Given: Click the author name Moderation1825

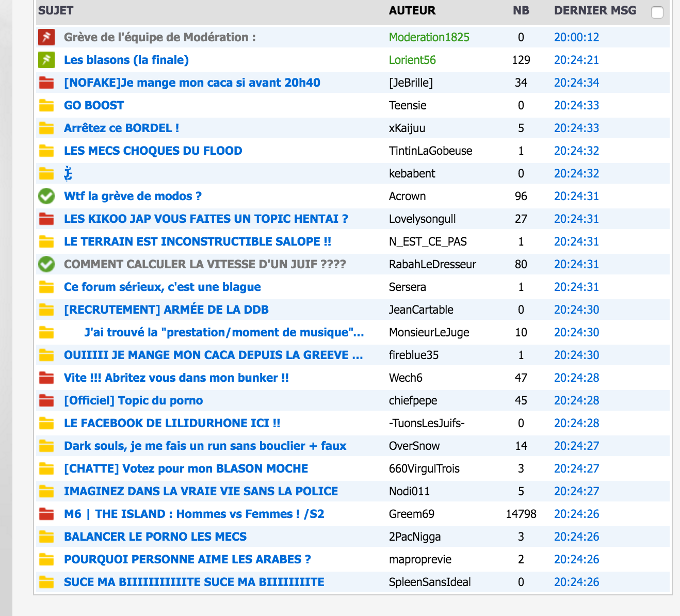Looking at the screenshot, I should 429,37.
